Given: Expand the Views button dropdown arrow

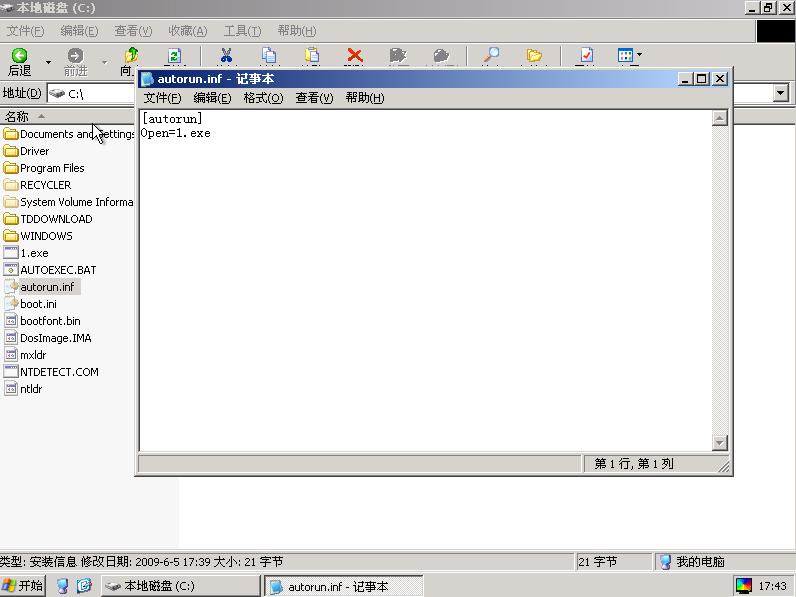Looking at the screenshot, I should [639, 54].
